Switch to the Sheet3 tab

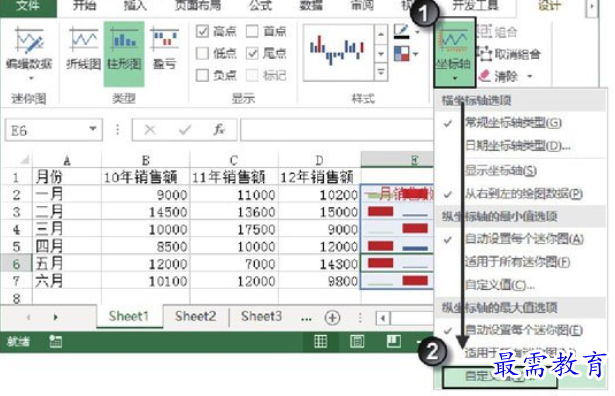coord(261,316)
